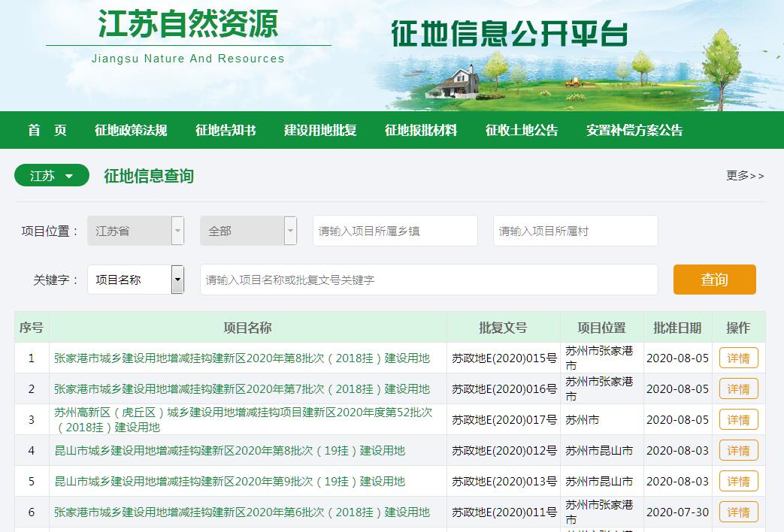The image size is (784, 532).
Task: Click the 项目所属村 input field
Action: click(x=576, y=231)
